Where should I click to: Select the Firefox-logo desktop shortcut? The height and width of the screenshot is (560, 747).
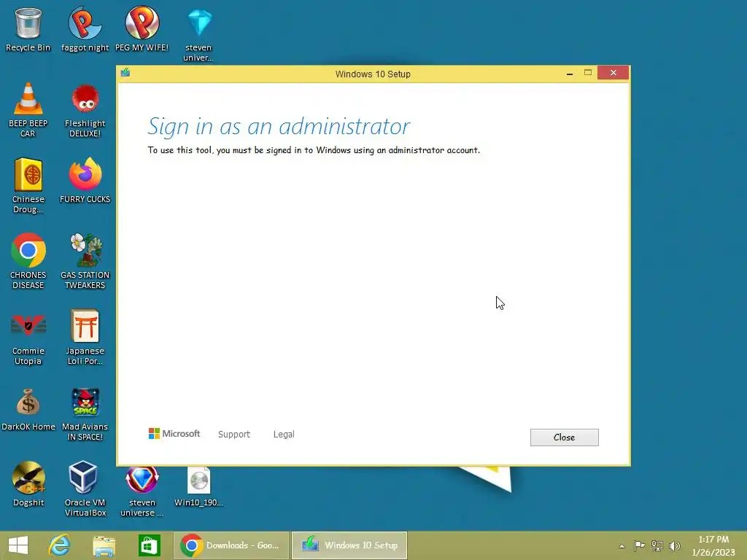tap(85, 181)
